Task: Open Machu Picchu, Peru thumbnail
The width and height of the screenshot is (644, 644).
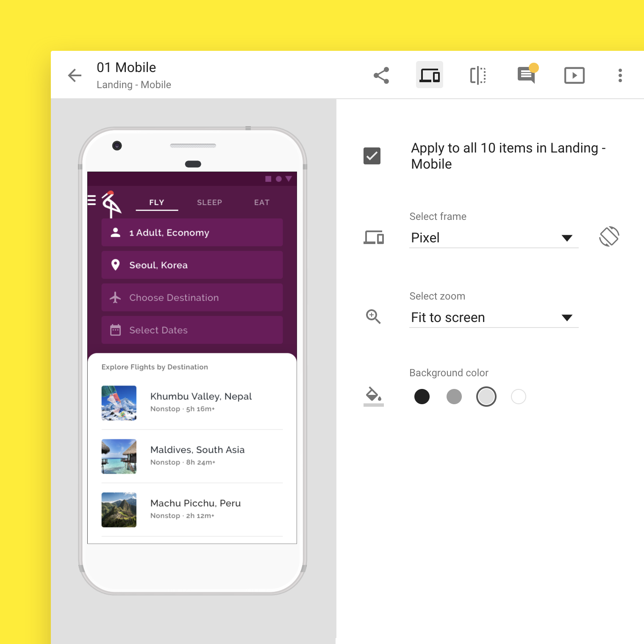Action: pyautogui.click(x=119, y=510)
